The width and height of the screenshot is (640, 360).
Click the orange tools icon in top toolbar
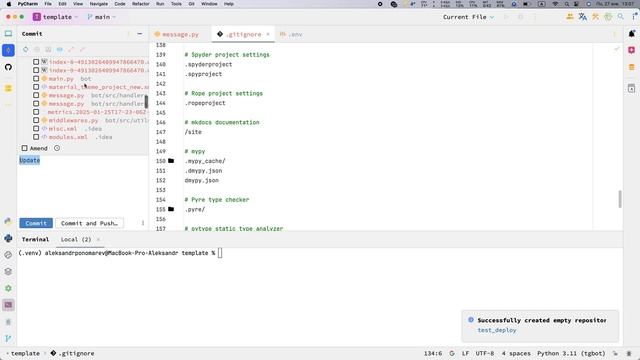coord(596,17)
